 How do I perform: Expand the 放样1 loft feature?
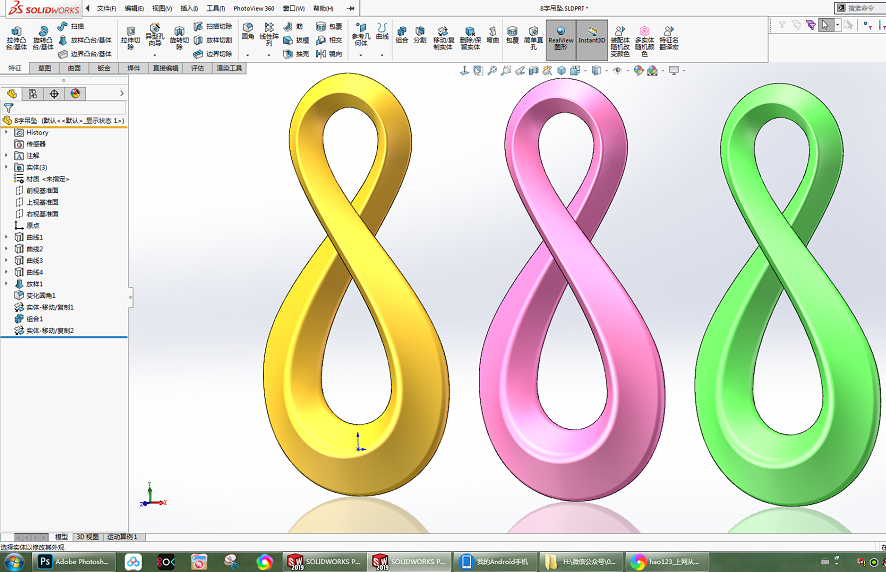7,284
